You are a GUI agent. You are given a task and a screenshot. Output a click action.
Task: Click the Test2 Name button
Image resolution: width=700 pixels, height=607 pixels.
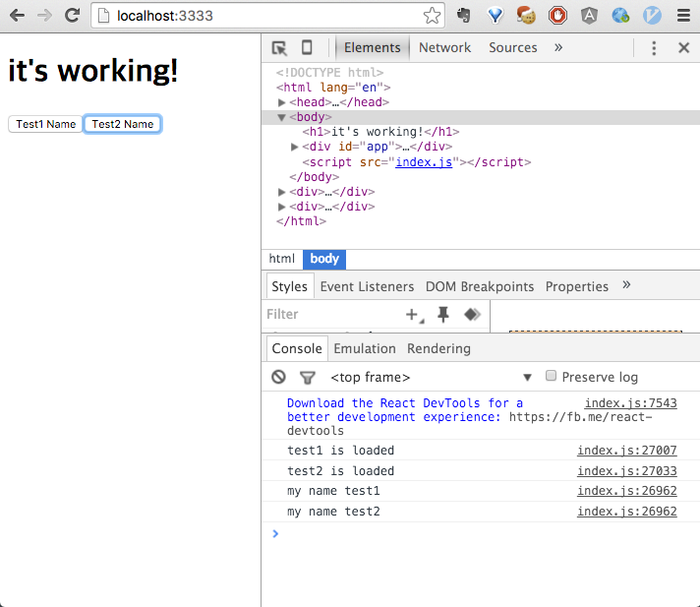123,124
